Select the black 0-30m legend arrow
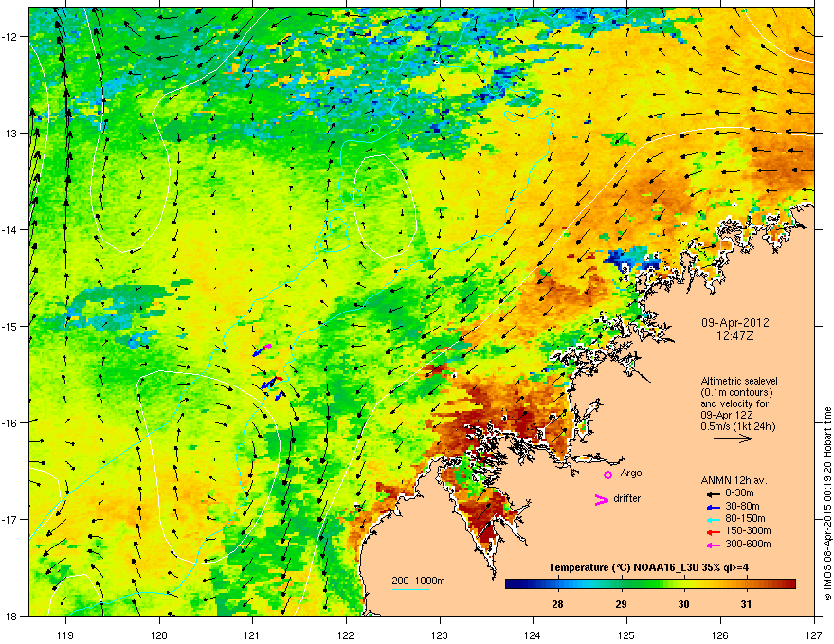The image size is (834, 644). (x=713, y=493)
